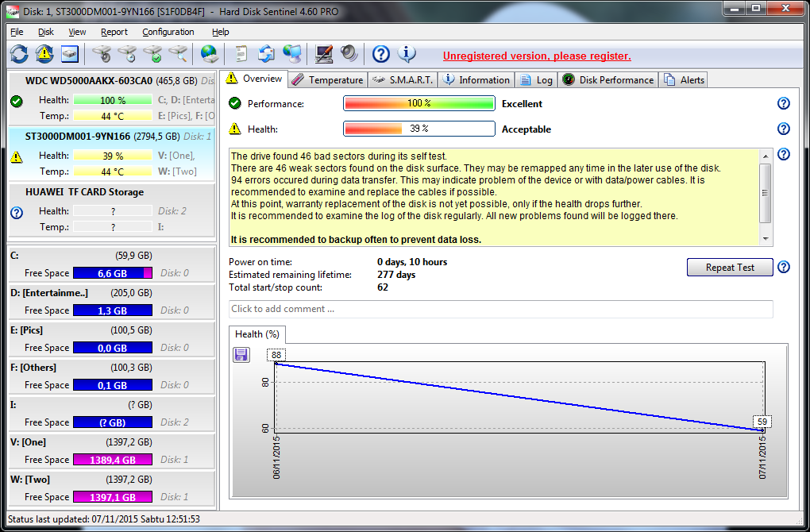The width and height of the screenshot is (810, 532).
Task: Click the save icon beside health graph
Action: 241,355
